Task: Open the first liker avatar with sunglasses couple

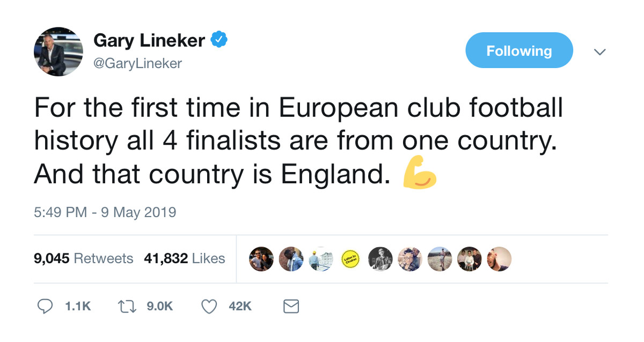Action: (x=261, y=259)
